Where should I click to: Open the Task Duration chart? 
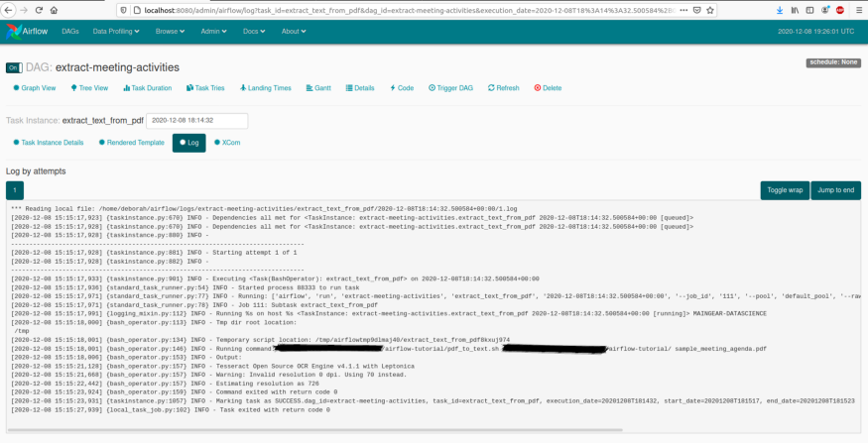147,88
